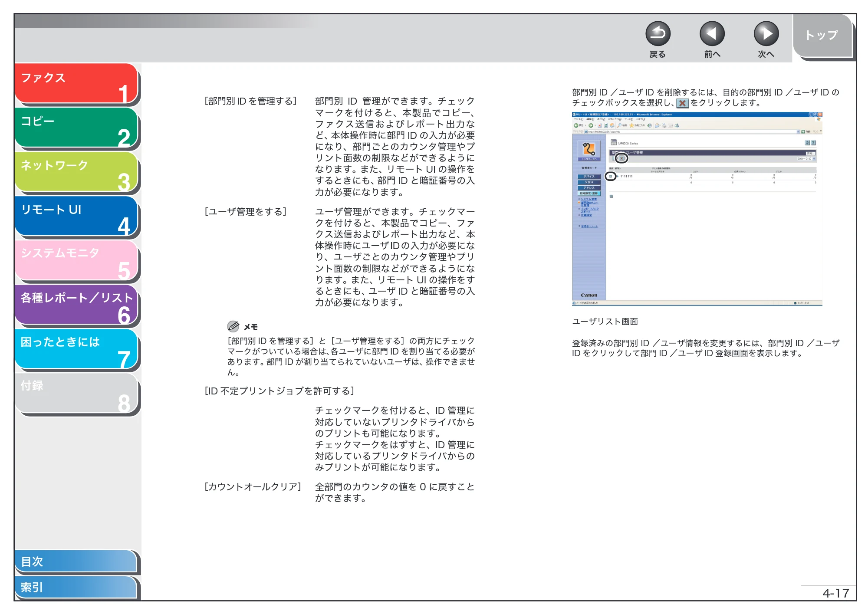Click the page number 4-17
Viewport: 868px width, 614px height.
coord(835,593)
